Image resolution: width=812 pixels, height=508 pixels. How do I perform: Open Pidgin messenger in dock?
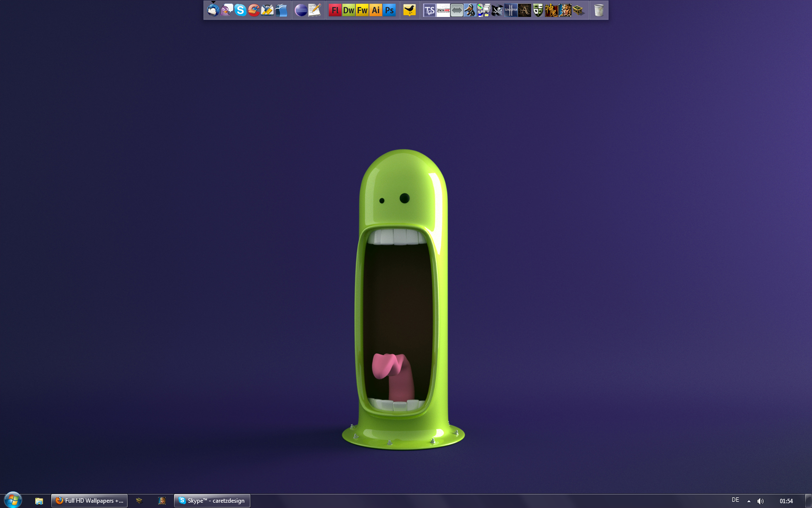click(226, 10)
